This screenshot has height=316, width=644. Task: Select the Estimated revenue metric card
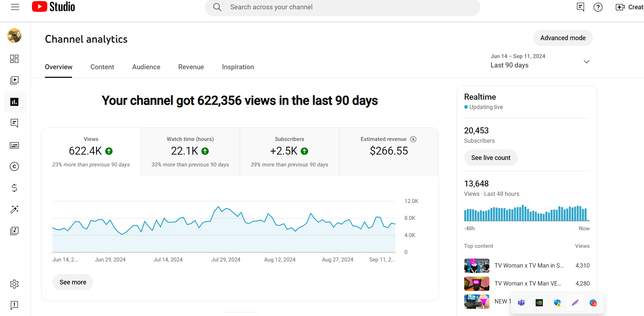point(389,152)
